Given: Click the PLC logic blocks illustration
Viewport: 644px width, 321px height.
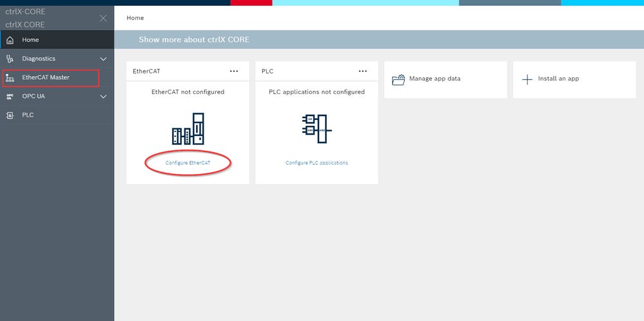Looking at the screenshot, I should coord(317,129).
